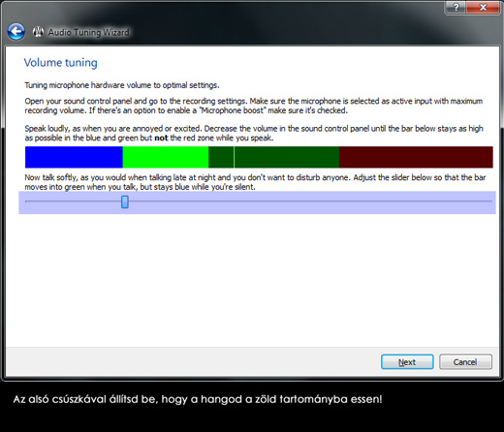Viewport: 504px width, 432px height.
Task: Proceed with the Next button
Action: tap(407, 362)
